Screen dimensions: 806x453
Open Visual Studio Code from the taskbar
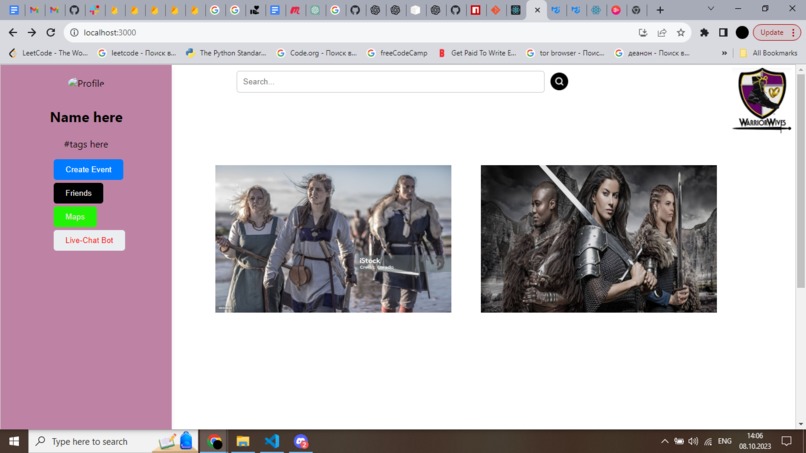click(272, 441)
